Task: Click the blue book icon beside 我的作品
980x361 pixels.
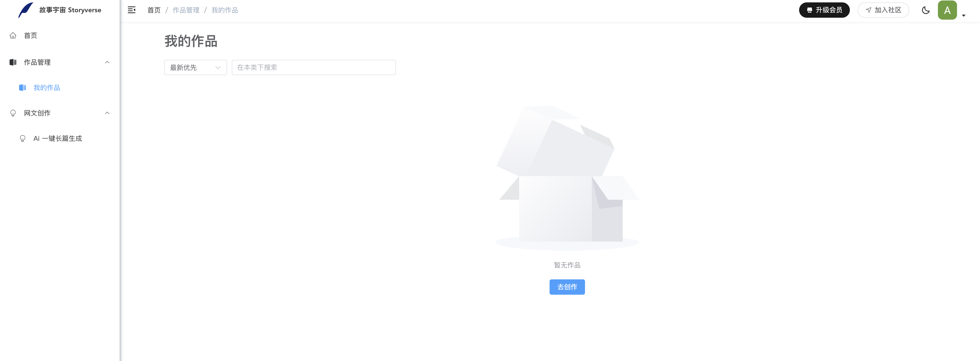Action: pos(22,88)
